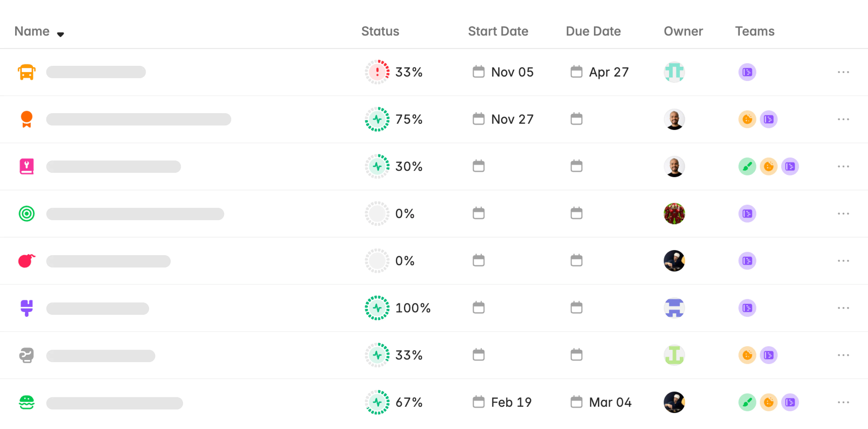
Task: Open more options for the 75% row
Action: point(843,119)
